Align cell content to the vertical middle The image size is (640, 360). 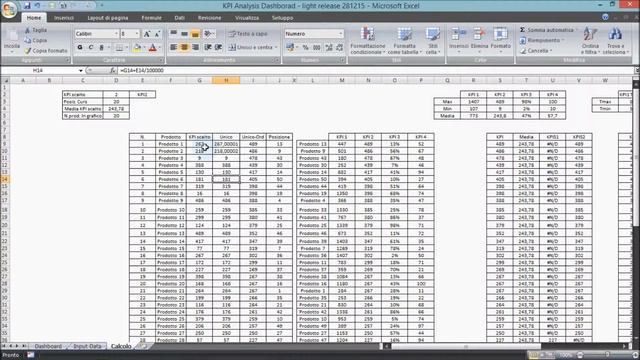[184, 34]
